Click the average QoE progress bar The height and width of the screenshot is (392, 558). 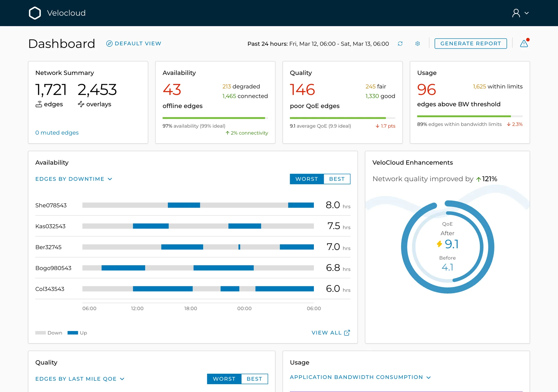343,118
